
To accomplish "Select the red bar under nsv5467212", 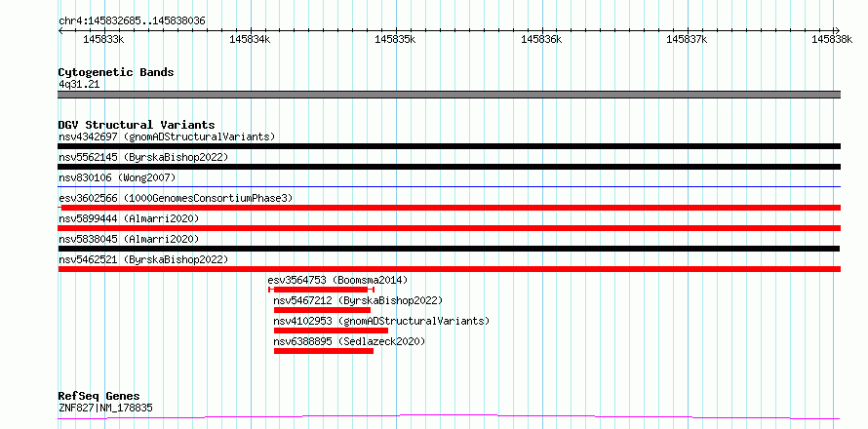I will pos(322,310).
